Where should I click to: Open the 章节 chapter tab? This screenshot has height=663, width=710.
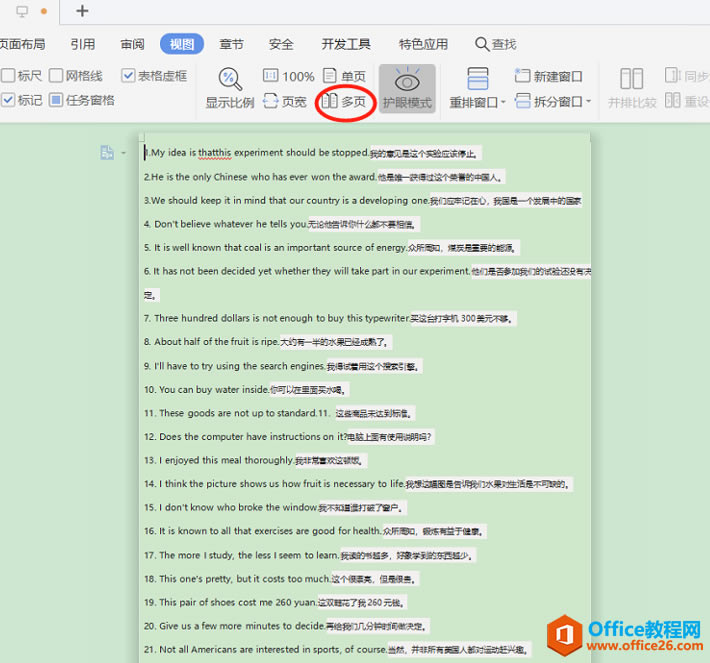[x=231, y=44]
